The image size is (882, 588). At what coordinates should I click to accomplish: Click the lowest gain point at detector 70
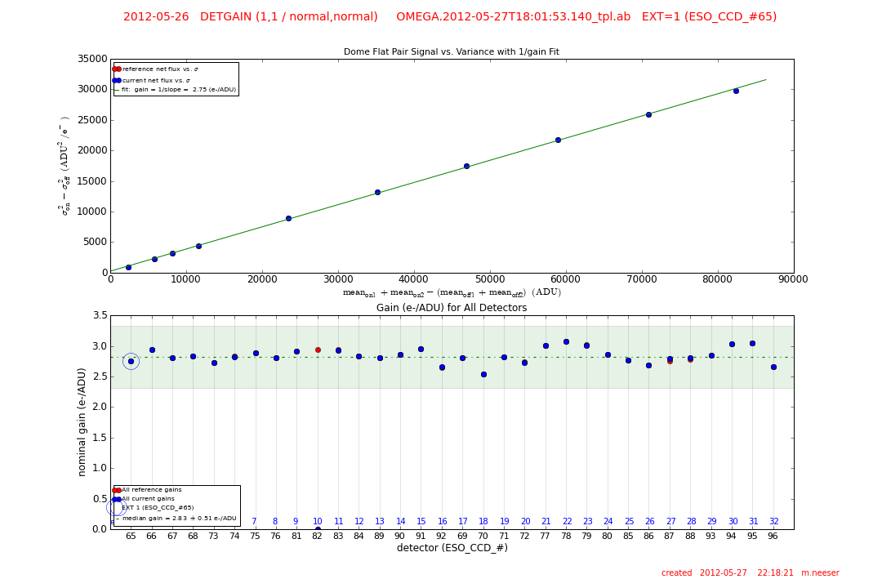(x=483, y=374)
